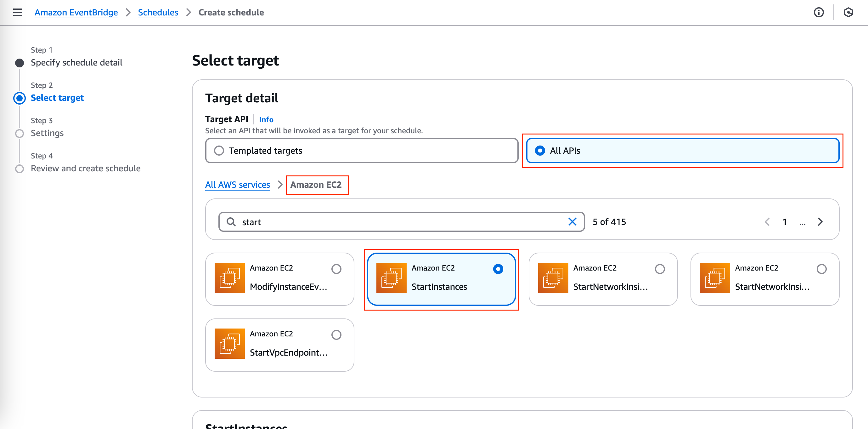The image size is (868, 429).
Task: Click the EC2 icon on StartVpcEndpoint card
Action: [x=229, y=344]
